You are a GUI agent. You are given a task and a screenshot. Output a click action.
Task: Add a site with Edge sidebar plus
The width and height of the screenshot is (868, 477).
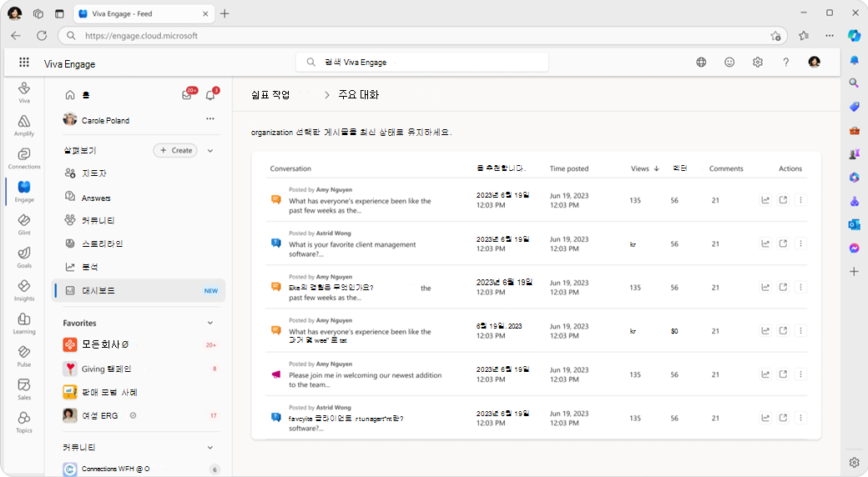pyautogui.click(x=854, y=272)
